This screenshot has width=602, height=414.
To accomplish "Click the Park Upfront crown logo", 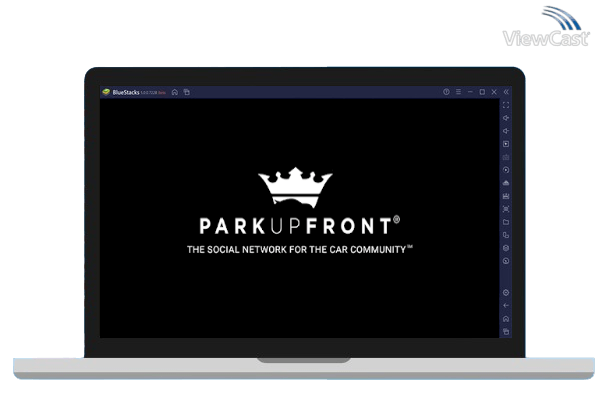I will tap(295, 187).
